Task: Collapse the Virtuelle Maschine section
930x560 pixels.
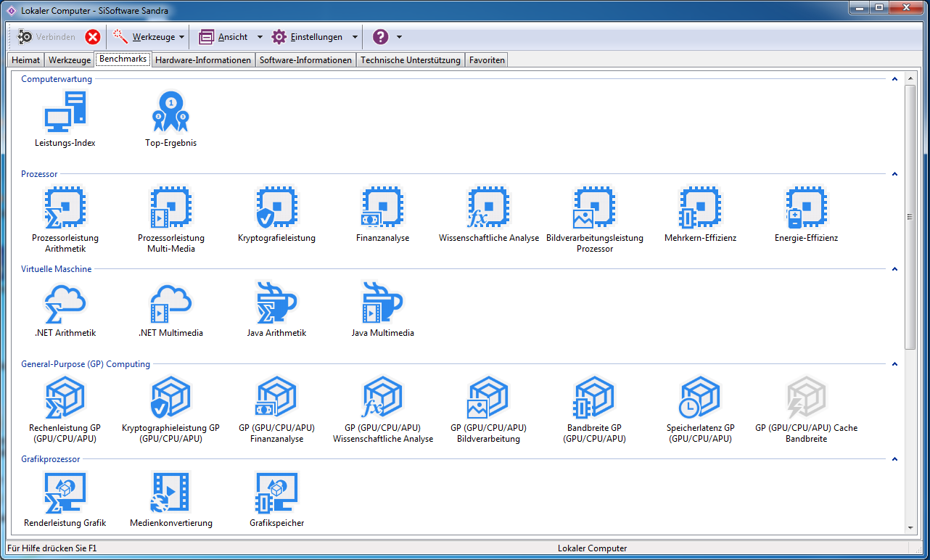Action: 894,269
